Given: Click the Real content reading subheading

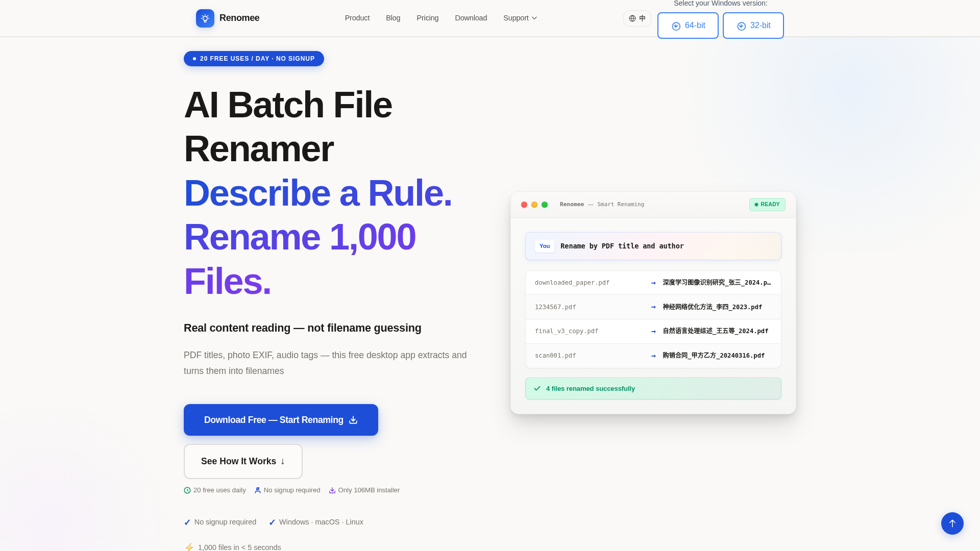Looking at the screenshot, I should (303, 328).
